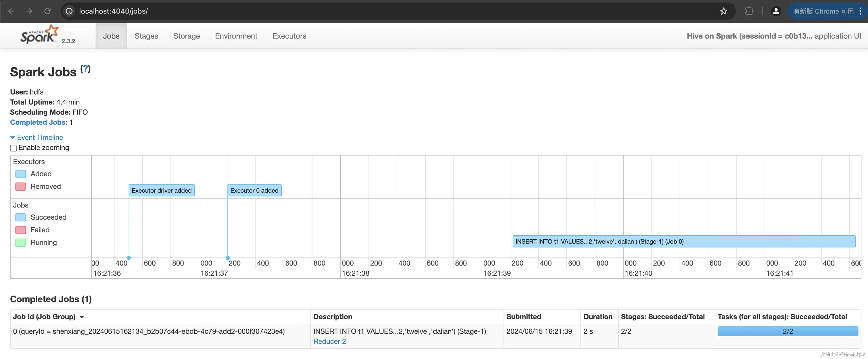The height and width of the screenshot is (359, 868).
Task: Select Job 0 bar in timeline
Action: pyautogui.click(x=683, y=241)
